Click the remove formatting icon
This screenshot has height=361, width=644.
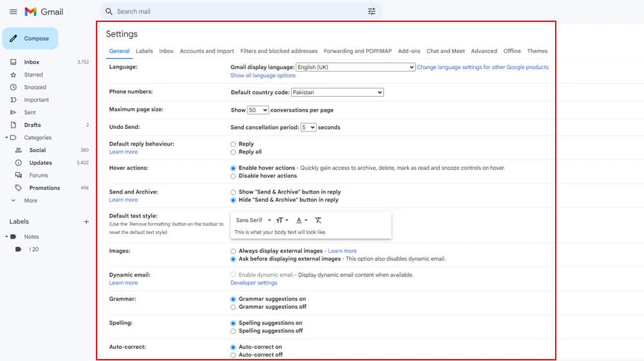(x=318, y=220)
